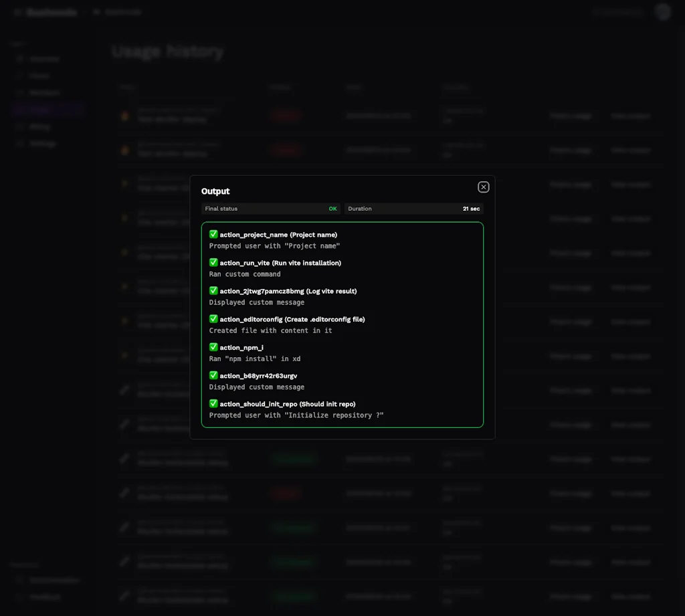Click the Feedback icon in the lower sidebar

point(20,597)
